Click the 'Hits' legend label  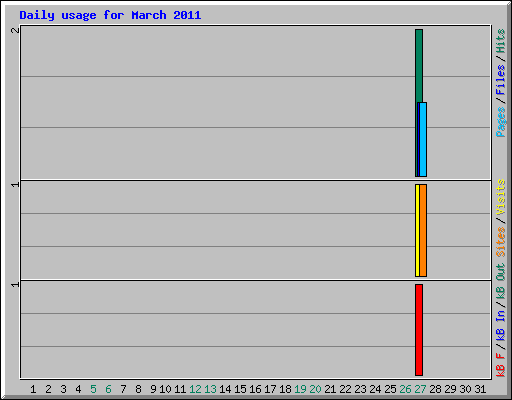(500, 41)
